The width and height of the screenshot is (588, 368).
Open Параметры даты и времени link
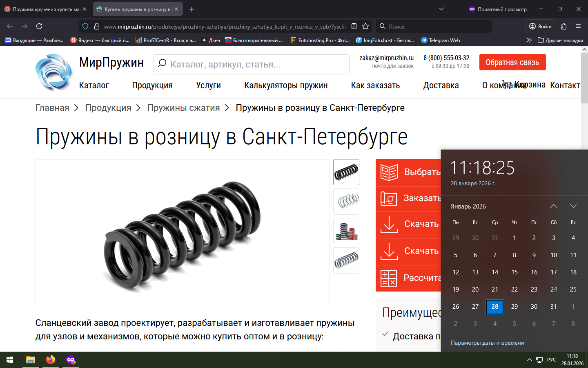[x=487, y=343]
